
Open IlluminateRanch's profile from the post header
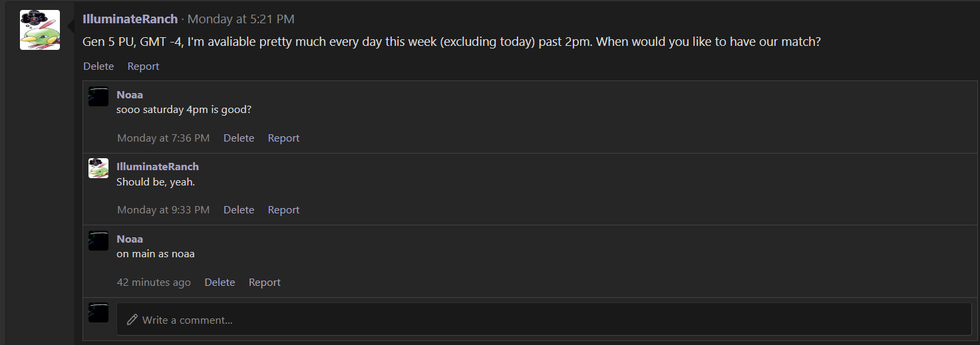coord(130,19)
